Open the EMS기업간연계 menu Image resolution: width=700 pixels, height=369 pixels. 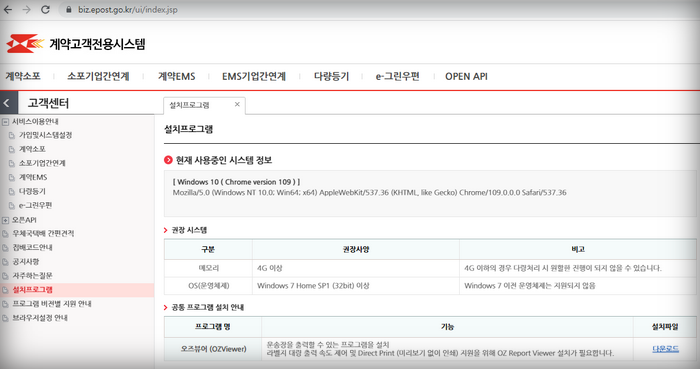pyautogui.click(x=254, y=76)
